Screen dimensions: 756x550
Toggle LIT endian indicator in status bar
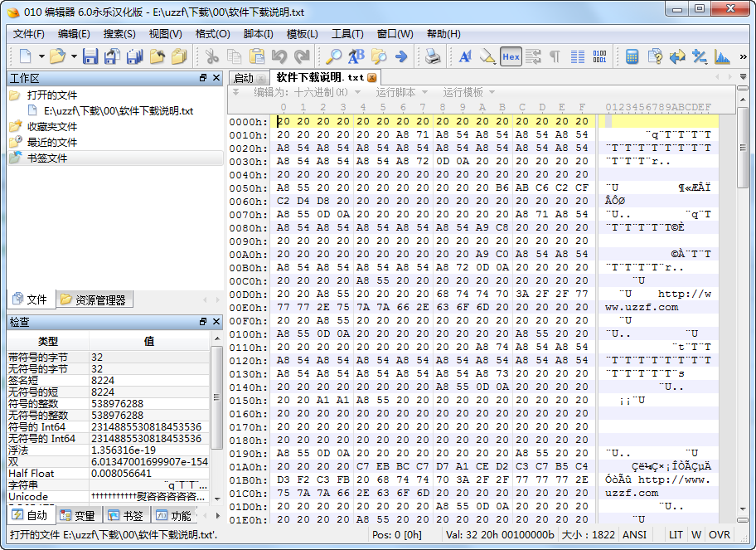676,535
